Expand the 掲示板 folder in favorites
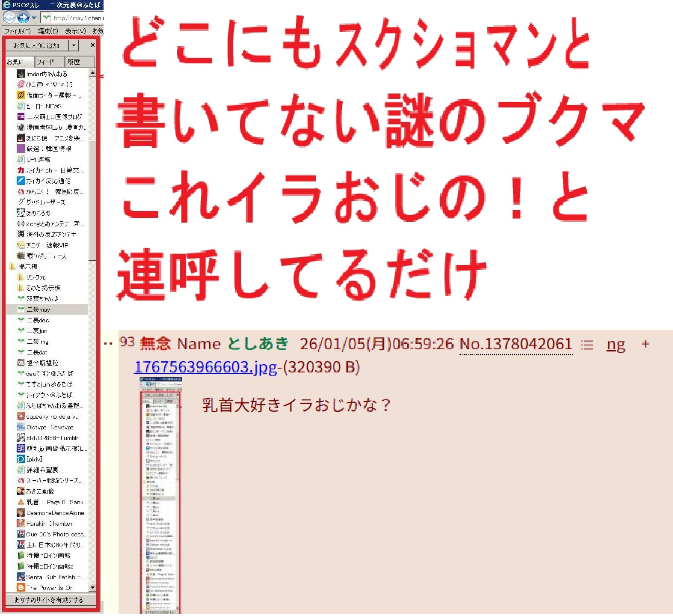673x616 pixels. pyautogui.click(x=13, y=266)
